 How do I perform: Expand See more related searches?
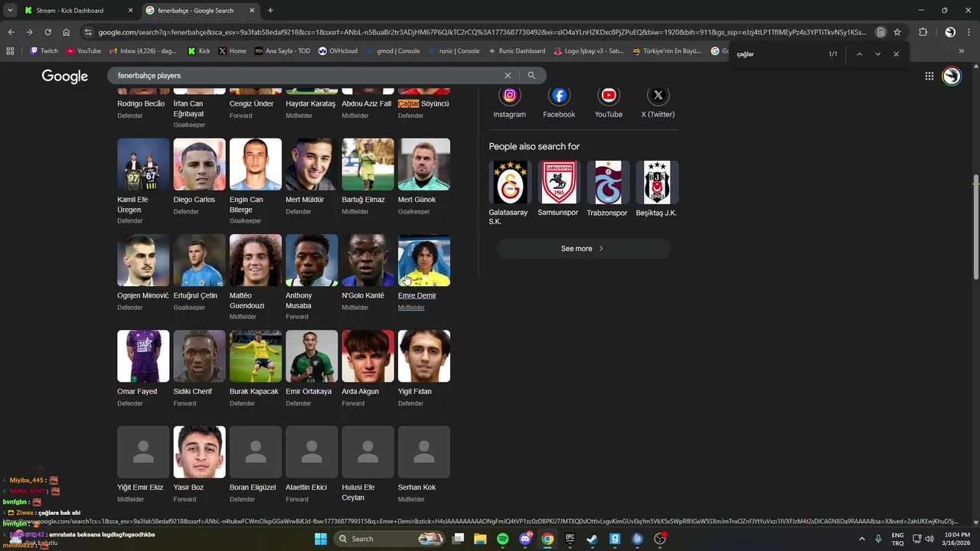583,249
